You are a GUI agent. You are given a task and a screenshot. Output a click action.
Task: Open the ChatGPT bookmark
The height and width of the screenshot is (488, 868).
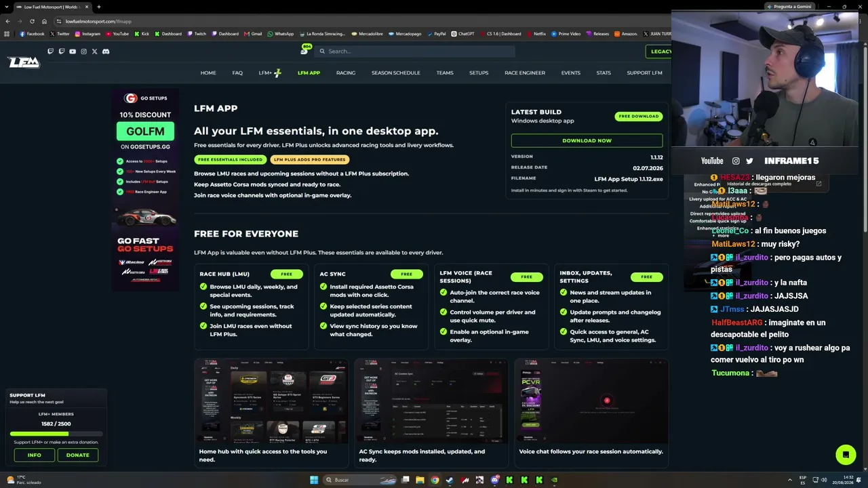pyautogui.click(x=462, y=34)
